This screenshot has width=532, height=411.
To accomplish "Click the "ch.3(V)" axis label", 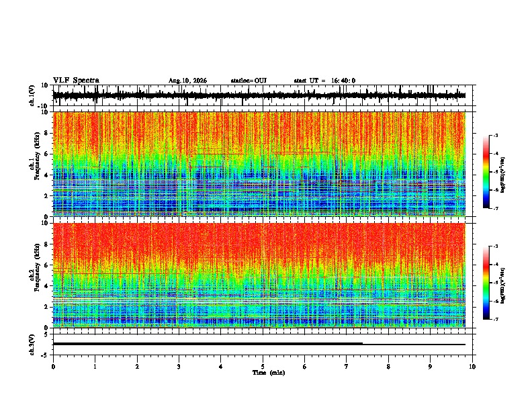I will pyautogui.click(x=32, y=345).
